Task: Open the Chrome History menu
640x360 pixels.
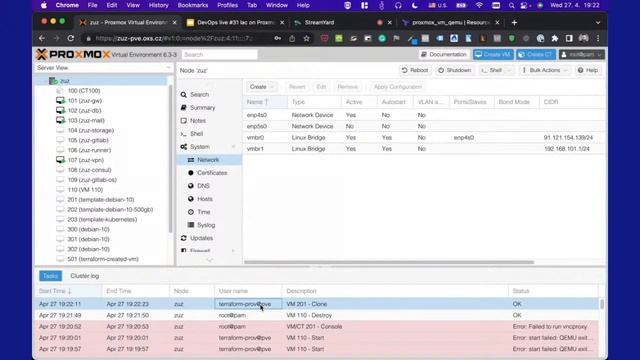Action: pos(158,5)
